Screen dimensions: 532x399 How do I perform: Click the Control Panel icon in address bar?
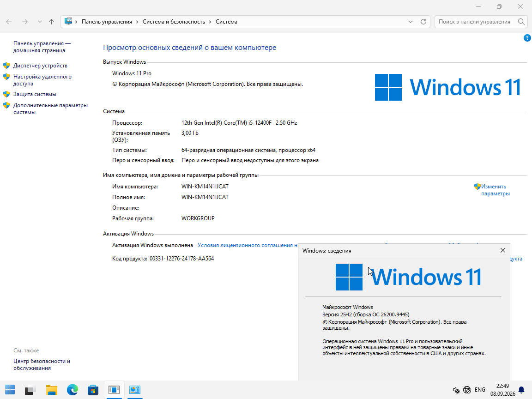[x=68, y=21]
